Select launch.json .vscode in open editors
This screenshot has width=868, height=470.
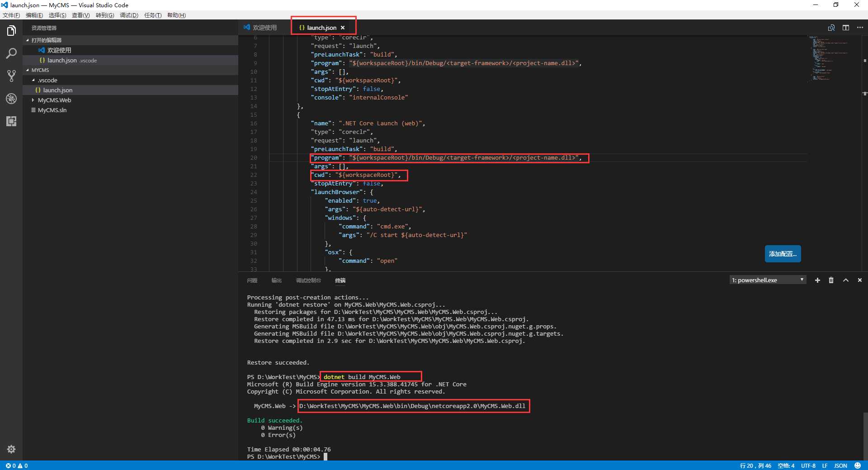tap(130, 60)
